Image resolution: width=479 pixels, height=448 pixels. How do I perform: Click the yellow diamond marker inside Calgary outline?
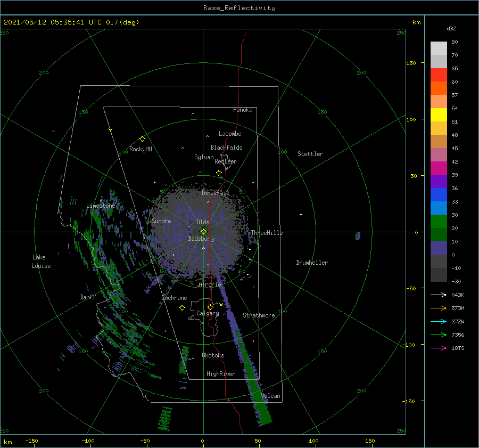pos(210,307)
